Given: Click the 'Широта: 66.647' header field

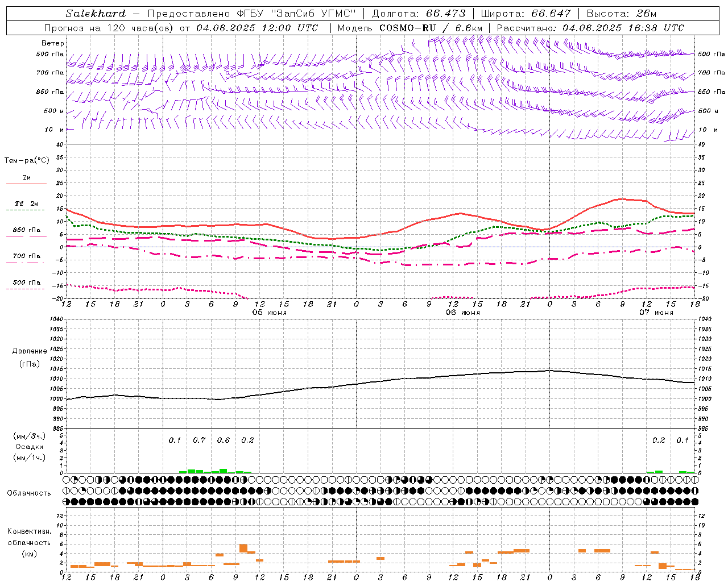Looking at the screenshot, I should 526,14.
